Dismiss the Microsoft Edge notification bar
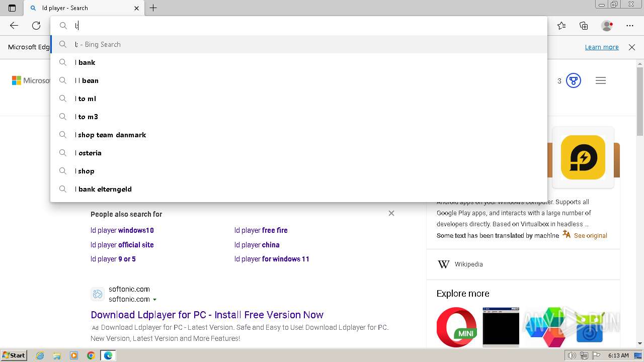Viewport: 644px width, 362px height. (632, 47)
